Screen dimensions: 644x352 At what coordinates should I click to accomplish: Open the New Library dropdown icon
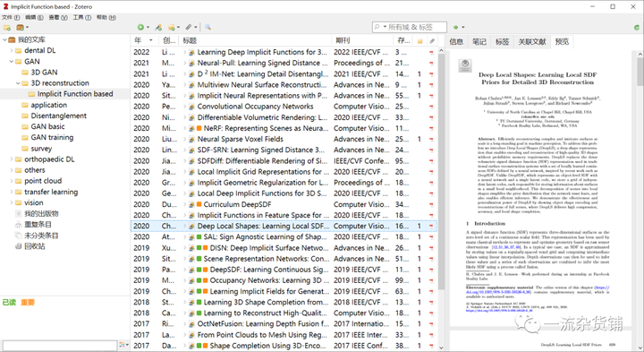[x=22, y=28]
